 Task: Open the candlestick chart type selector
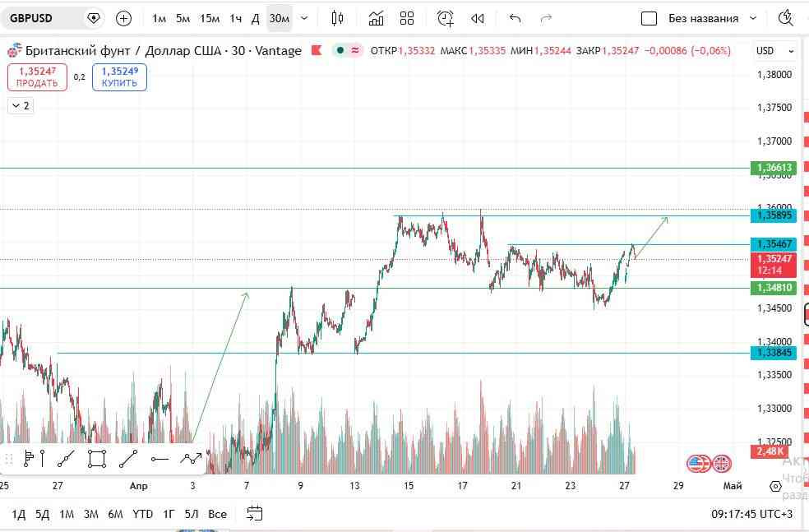[337, 19]
